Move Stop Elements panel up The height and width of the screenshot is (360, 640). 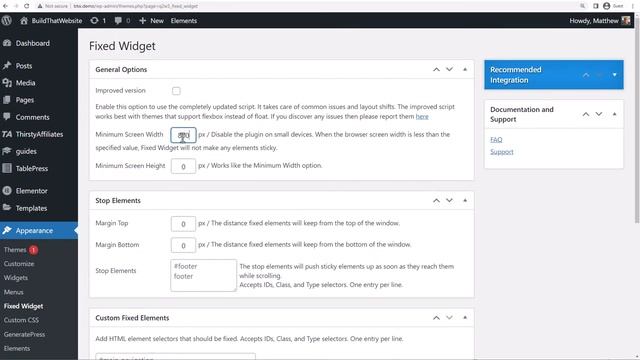[x=436, y=200]
